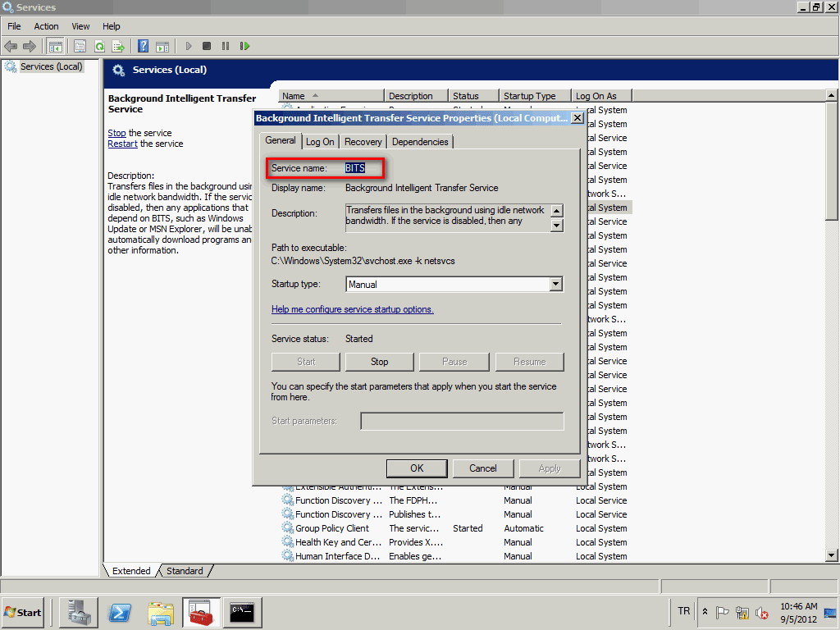The width and height of the screenshot is (840, 630).
Task: Click the Action Center flag tray icon
Action: (x=722, y=612)
